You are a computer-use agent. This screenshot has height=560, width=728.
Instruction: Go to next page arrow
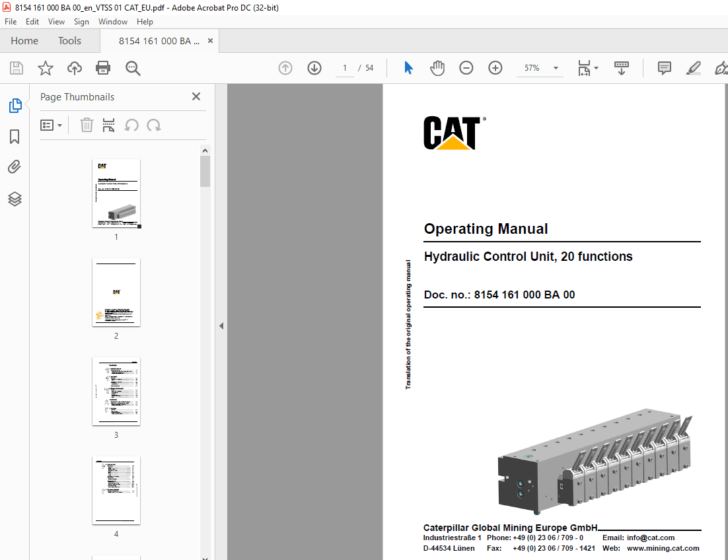point(314,68)
